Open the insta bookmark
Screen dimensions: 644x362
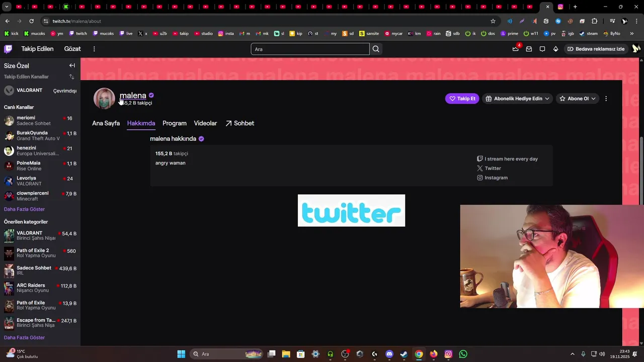click(226, 34)
